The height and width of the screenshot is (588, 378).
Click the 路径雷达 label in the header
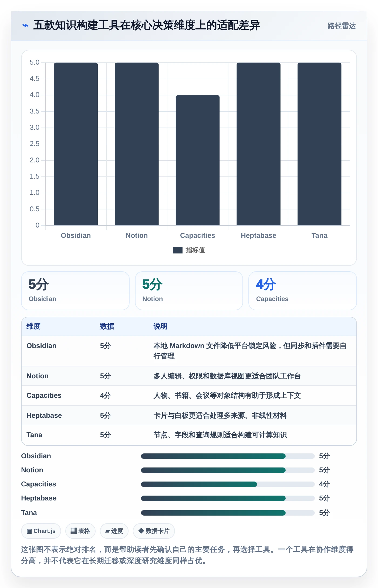pyautogui.click(x=342, y=26)
